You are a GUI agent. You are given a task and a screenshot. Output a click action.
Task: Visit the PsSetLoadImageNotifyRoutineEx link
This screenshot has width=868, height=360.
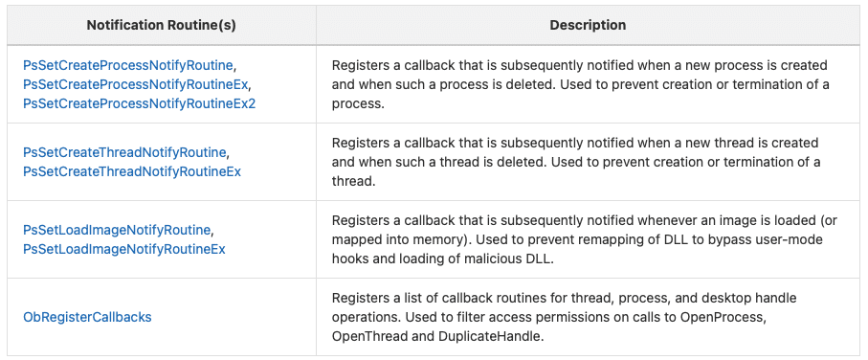[124, 249]
